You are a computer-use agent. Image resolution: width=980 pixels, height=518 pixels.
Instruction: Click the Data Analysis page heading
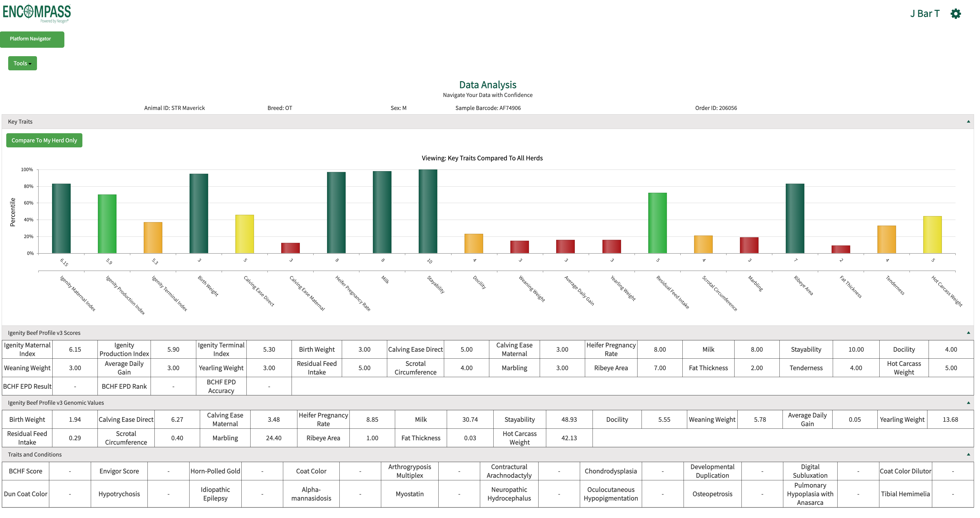click(488, 84)
